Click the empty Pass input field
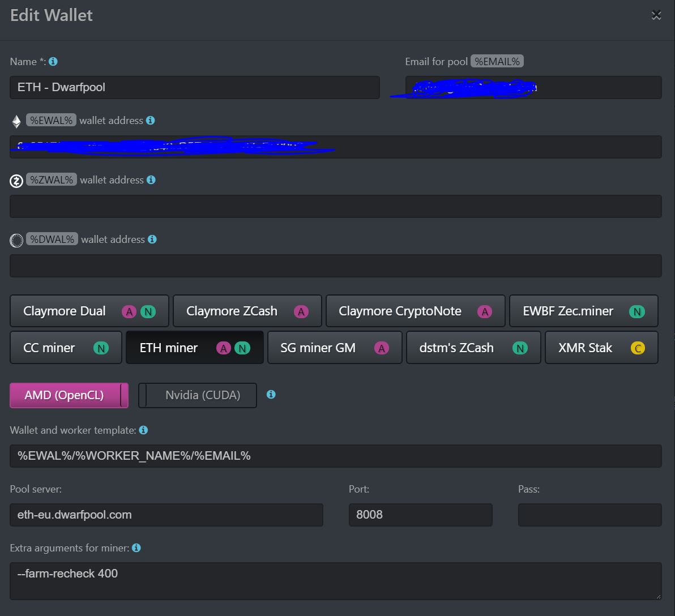This screenshot has height=616, width=675. [589, 515]
